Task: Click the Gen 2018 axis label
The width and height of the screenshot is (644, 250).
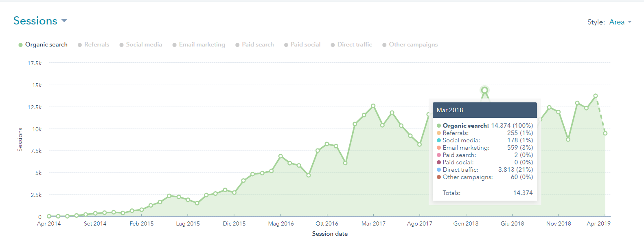Action: point(466,223)
